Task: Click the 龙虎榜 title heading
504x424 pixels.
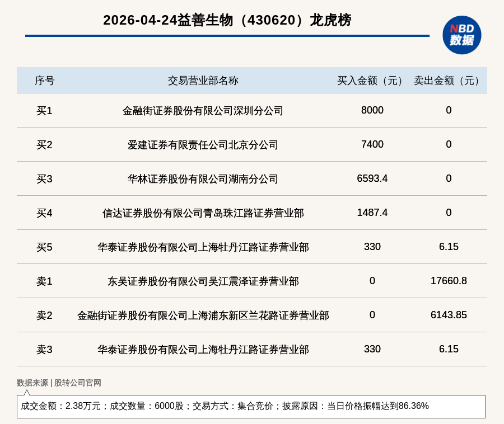Action: click(x=227, y=20)
